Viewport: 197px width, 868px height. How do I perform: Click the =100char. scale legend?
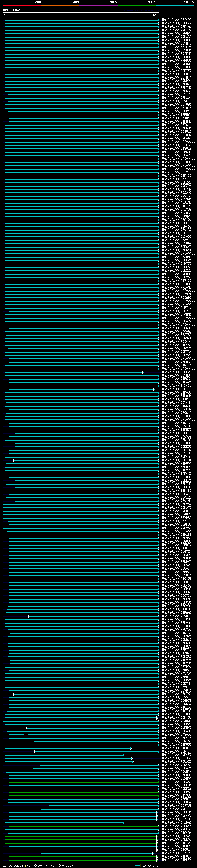(147, 865)
